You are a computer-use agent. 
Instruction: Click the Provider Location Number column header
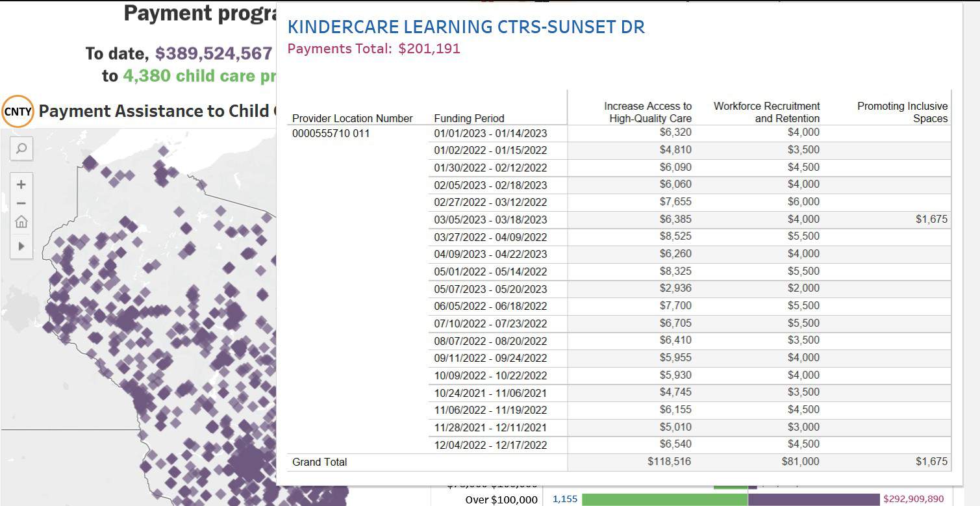(x=353, y=118)
